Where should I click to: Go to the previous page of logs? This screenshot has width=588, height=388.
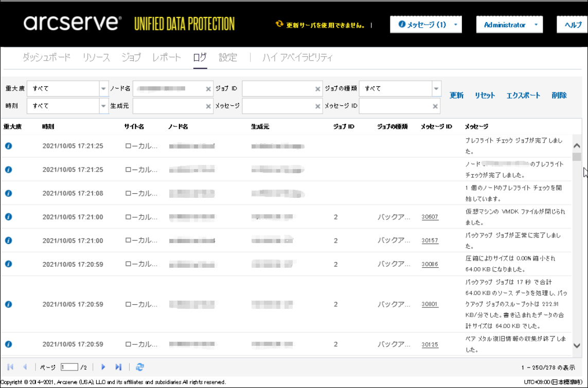[x=25, y=367]
